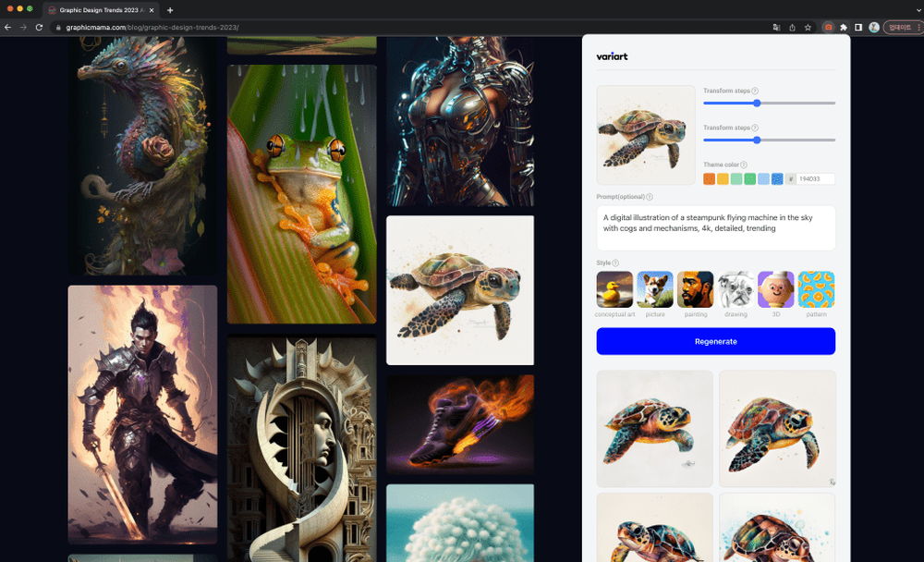Image resolution: width=924 pixels, height=562 pixels.
Task: Click the colorful dragon-bird artwork
Action: coord(142,155)
